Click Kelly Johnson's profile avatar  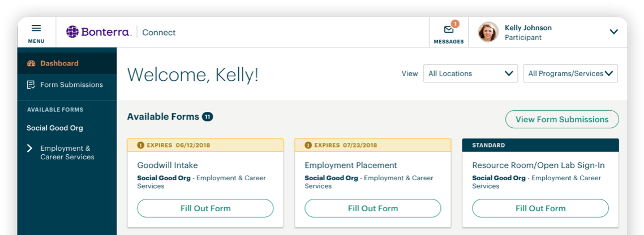[488, 32]
